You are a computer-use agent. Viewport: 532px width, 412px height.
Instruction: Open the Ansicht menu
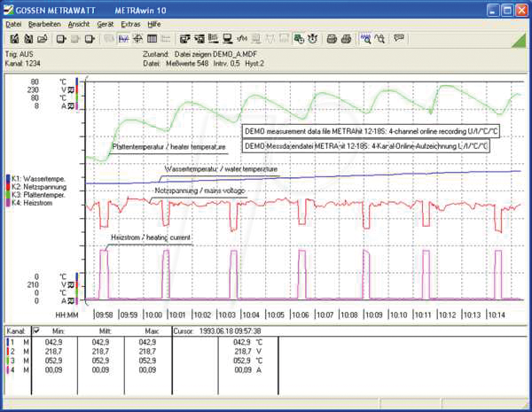click(x=78, y=25)
